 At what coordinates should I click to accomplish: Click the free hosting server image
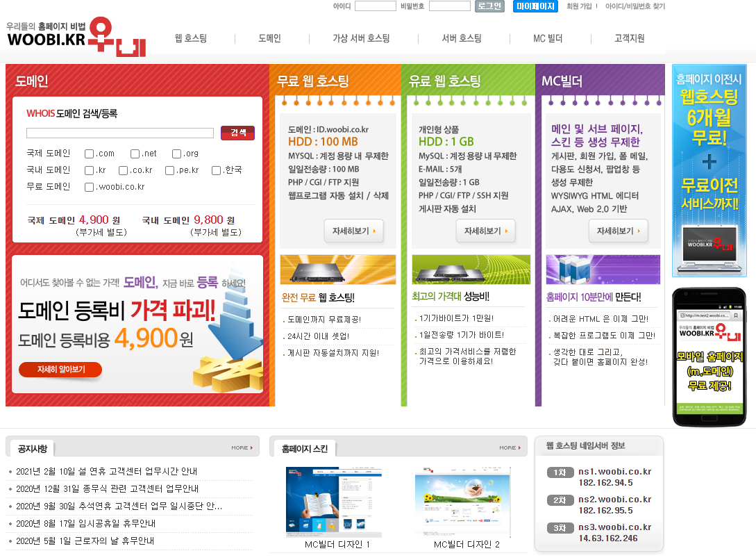[x=338, y=270]
